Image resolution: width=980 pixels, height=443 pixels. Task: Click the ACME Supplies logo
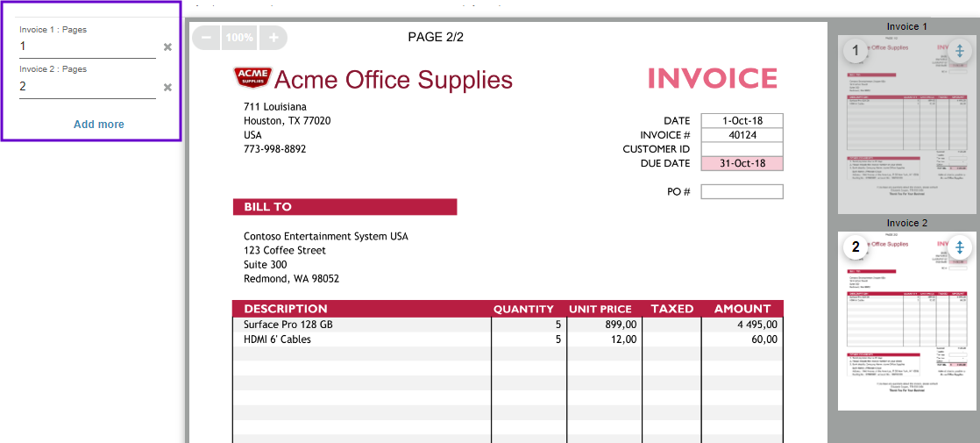(252, 79)
